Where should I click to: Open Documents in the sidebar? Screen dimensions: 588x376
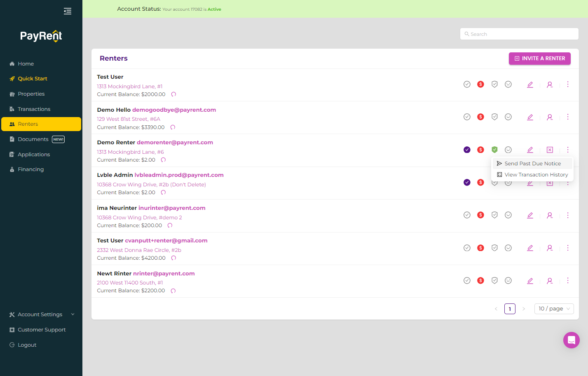tap(41, 139)
